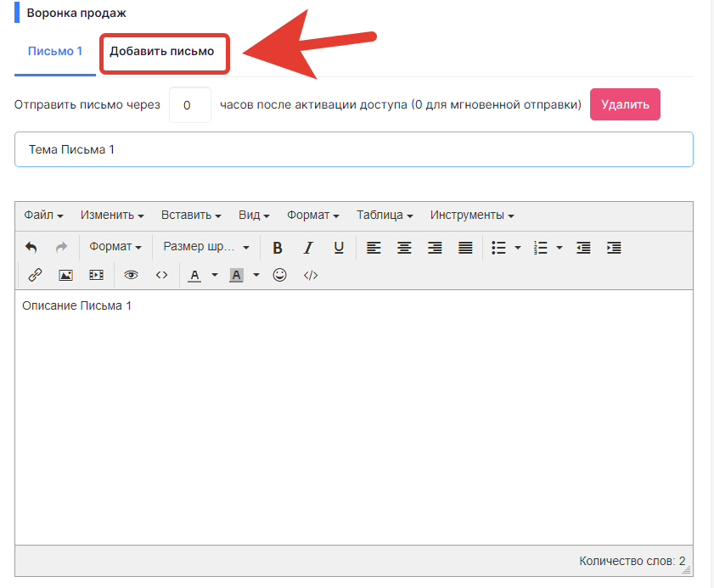This screenshot has height=588, width=714.
Task: Toggle italic formatting
Action: [x=308, y=248]
